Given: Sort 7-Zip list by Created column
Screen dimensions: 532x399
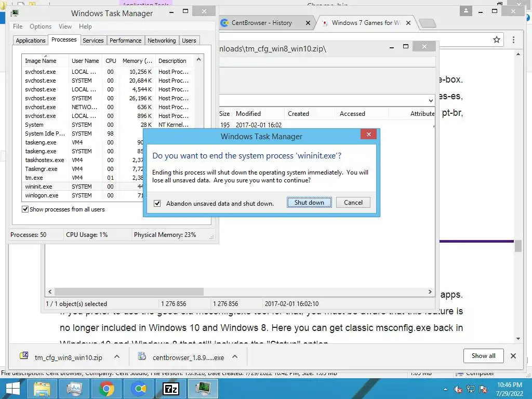Looking at the screenshot, I should click(x=310, y=114).
